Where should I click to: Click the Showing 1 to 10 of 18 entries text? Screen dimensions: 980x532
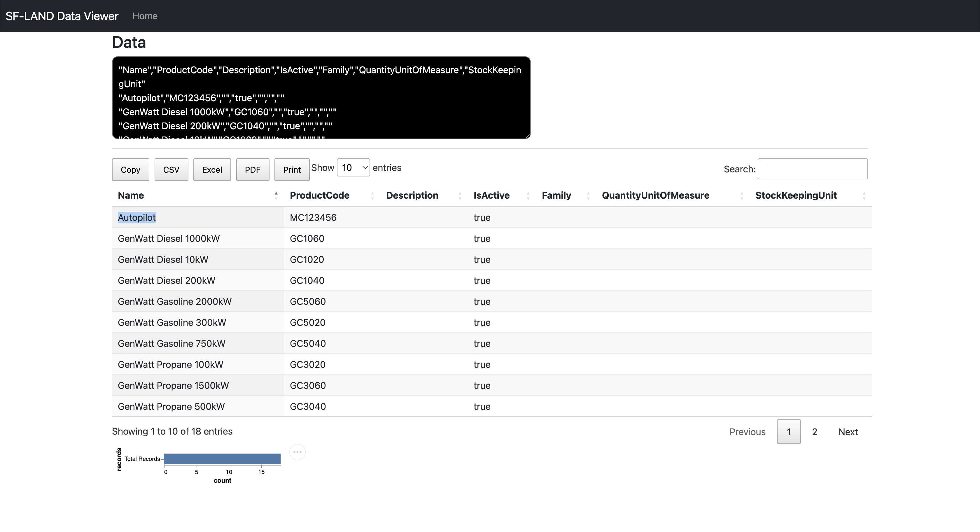pyautogui.click(x=172, y=431)
